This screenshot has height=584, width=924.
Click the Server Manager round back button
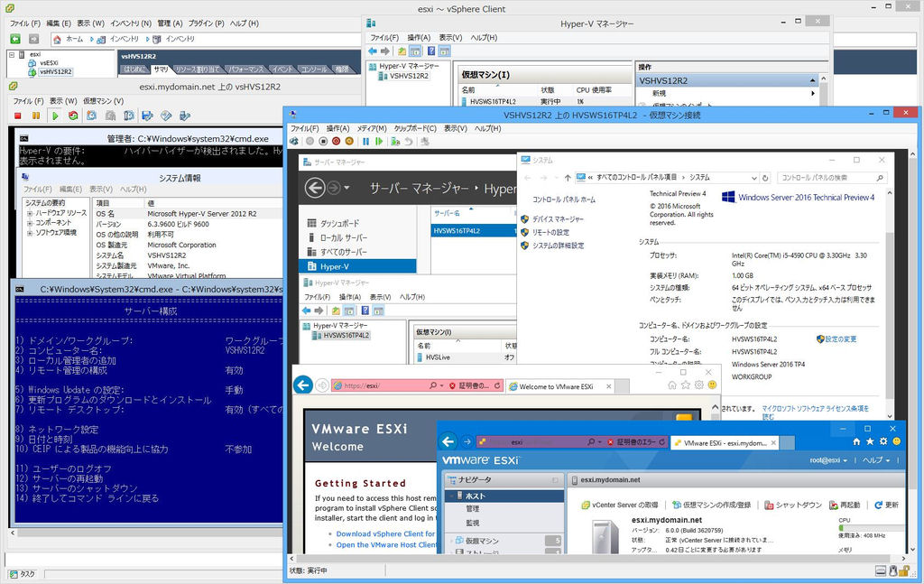point(315,188)
